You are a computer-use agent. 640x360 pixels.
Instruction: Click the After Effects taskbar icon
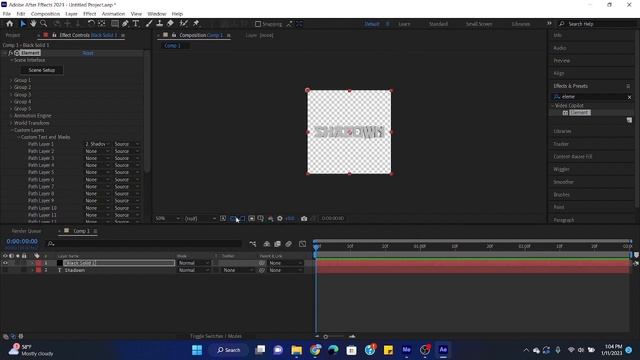(x=443, y=350)
